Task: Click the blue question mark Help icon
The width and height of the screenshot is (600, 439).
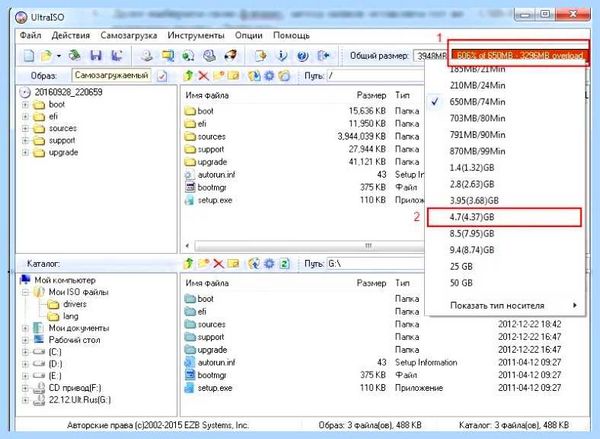Action: [x=302, y=56]
